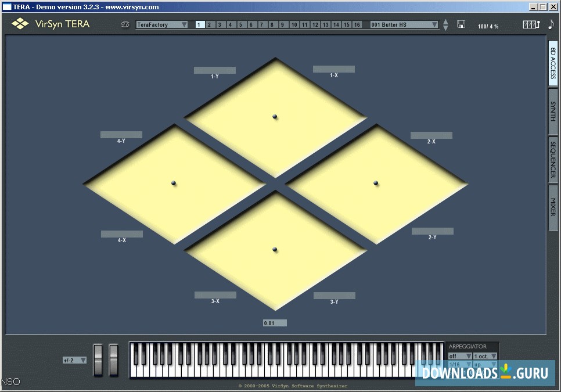Click the 1-X parameter assignment field

point(334,69)
